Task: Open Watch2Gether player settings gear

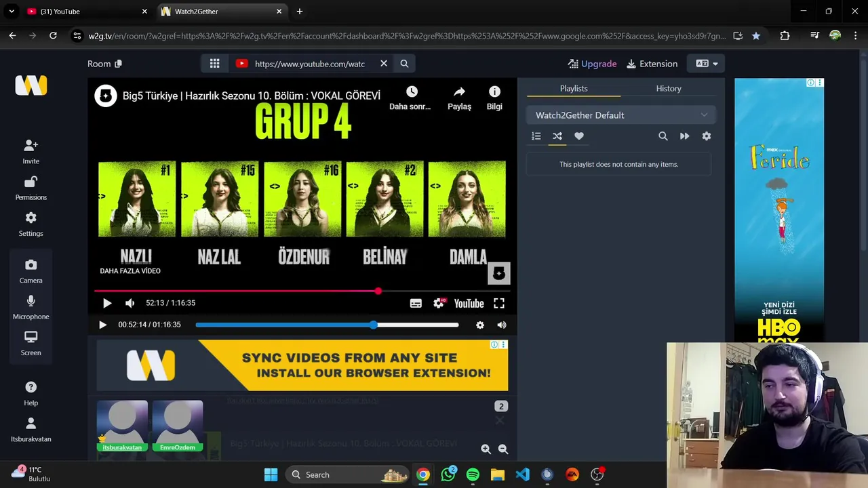Action: (480, 325)
